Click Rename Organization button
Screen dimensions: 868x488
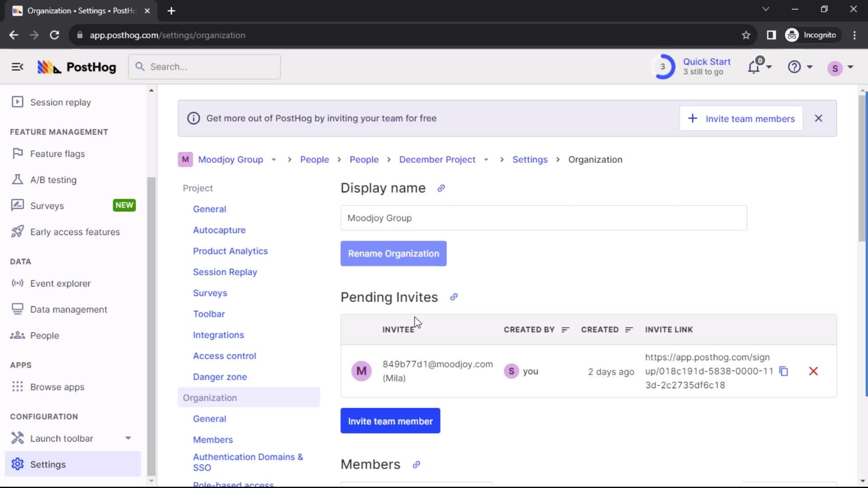(x=393, y=253)
